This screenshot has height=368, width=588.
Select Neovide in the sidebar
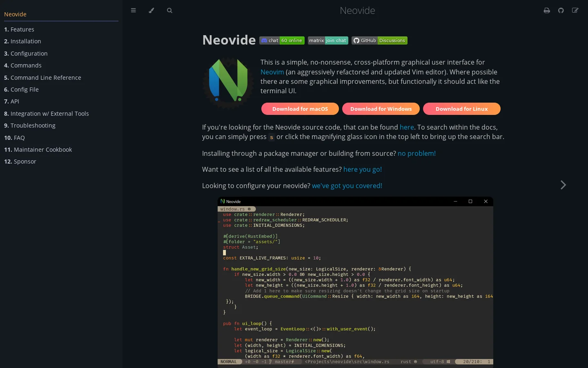15,14
